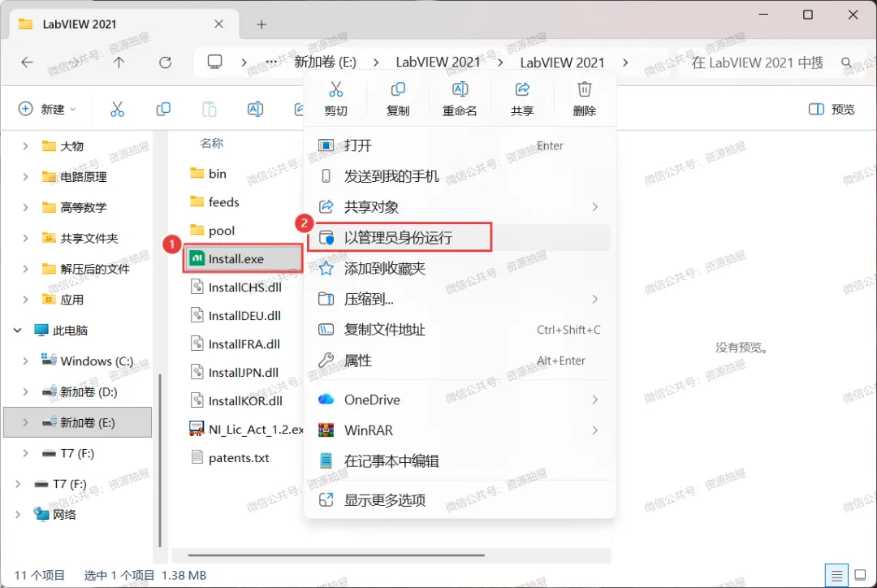Select patents.txt file
The image size is (877, 588).
[x=231, y=457]
